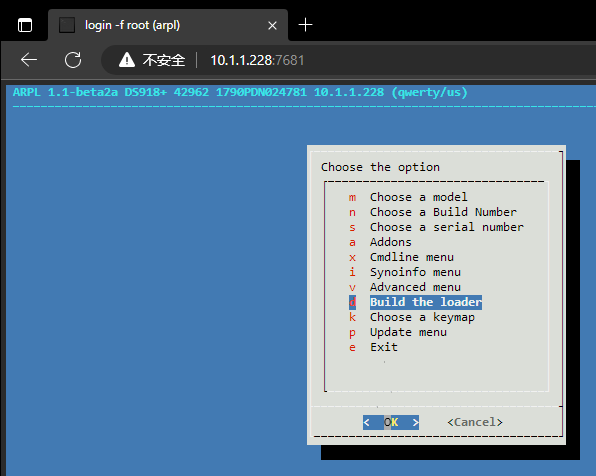Open the Cmdline menu entry
Image resolution: width=596 pixels, height=476 pixels.
(x=412, y=257)
